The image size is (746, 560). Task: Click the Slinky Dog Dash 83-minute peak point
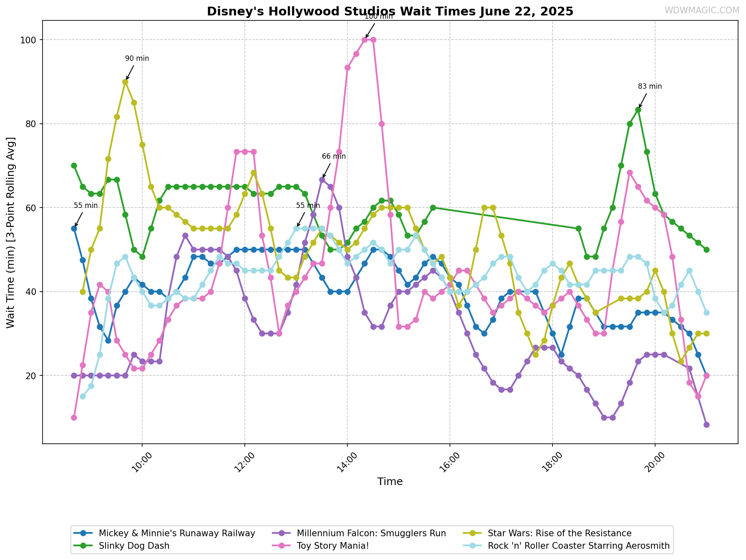click(x=638, y=110)
